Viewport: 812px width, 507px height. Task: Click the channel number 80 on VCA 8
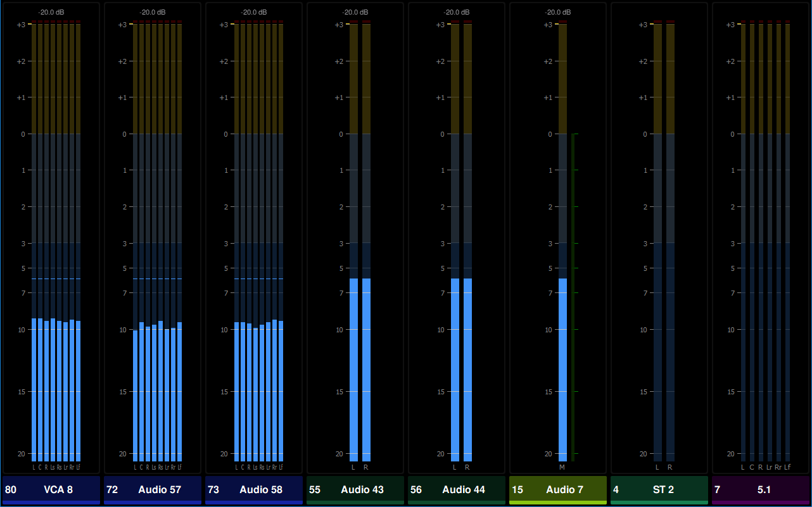coord(10,489)
